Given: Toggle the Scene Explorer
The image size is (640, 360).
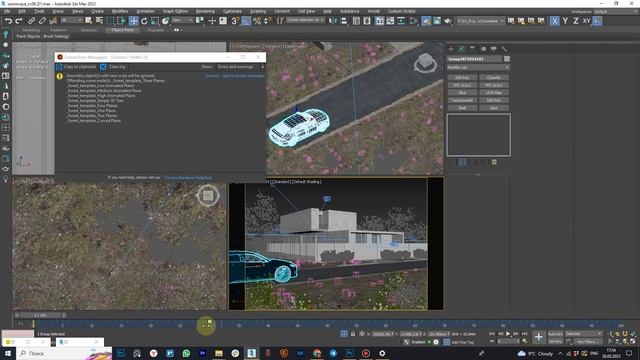Looking at the screenshot, I should [x=356, y=21].
